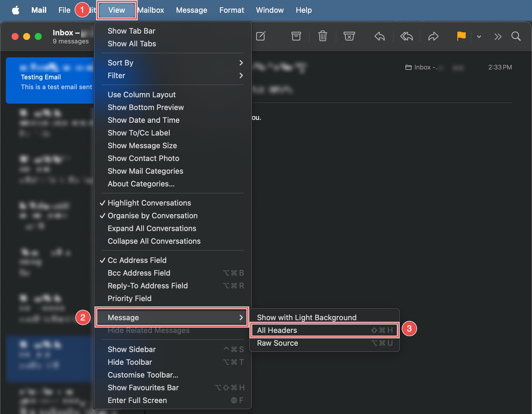Click the trash delete icon

pos(322,36)
